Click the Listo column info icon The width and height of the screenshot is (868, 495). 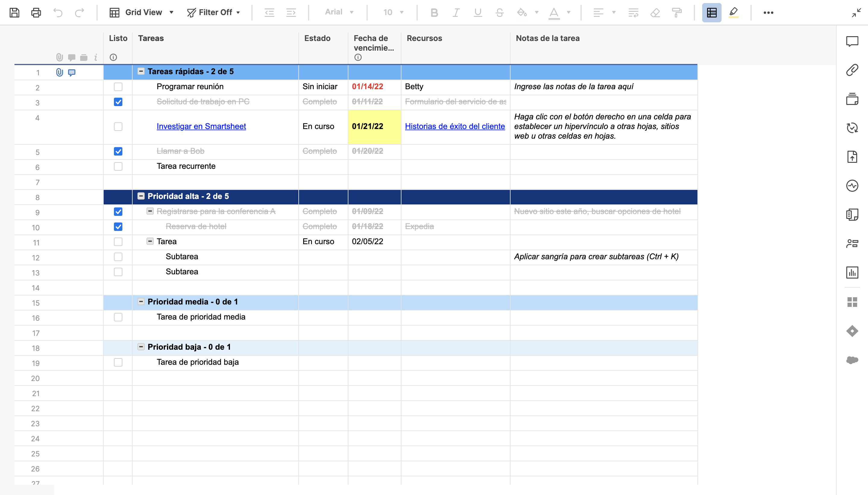tap(113, 57)
